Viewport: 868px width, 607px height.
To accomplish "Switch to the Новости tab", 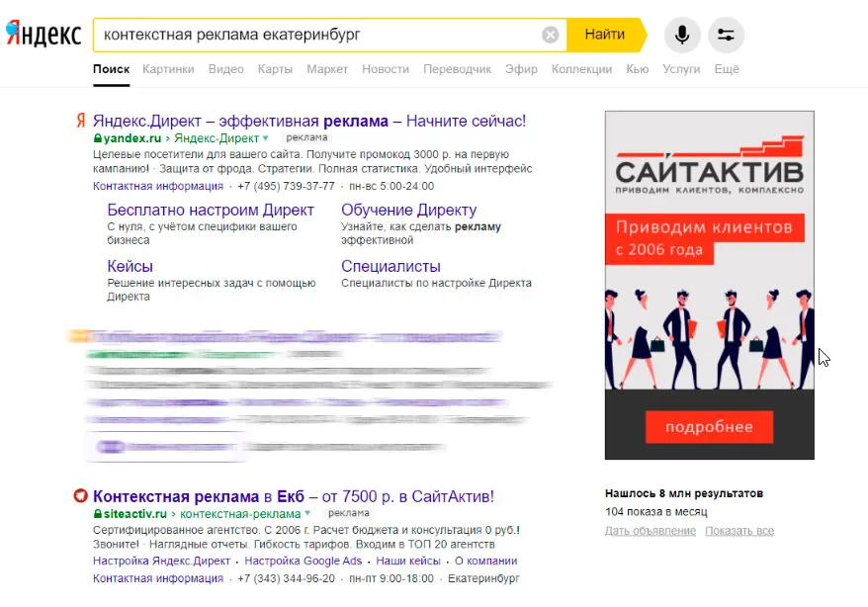I will pos(386,69).
